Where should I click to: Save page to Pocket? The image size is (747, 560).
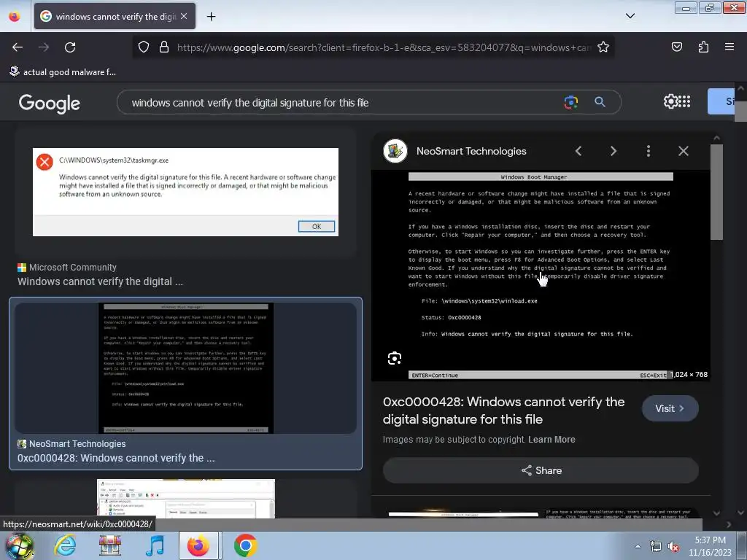[676, 47]
